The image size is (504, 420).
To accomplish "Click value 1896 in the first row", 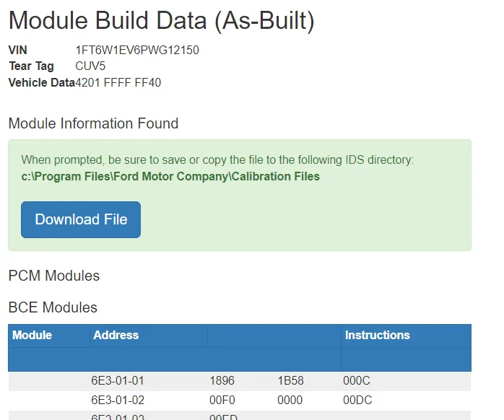I will [222, 381].
